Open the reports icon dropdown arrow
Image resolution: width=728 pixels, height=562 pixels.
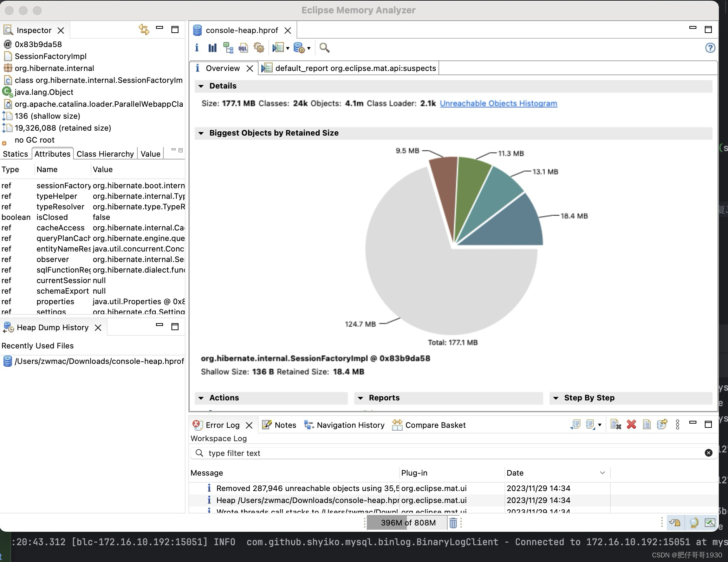[x=288, y=48]
